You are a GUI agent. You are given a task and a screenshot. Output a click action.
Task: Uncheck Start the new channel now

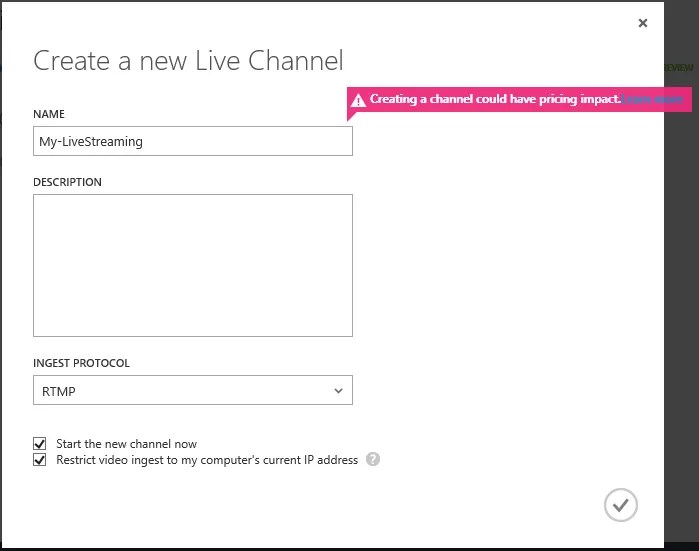pyautogui.click(x=40, y=444)
